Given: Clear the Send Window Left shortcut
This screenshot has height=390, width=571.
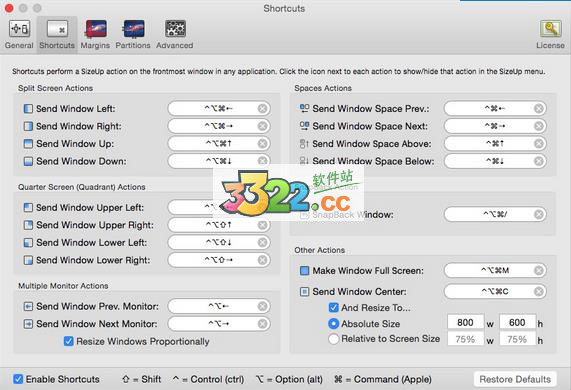Looking at the screenshot, I should tap(262, 109).
